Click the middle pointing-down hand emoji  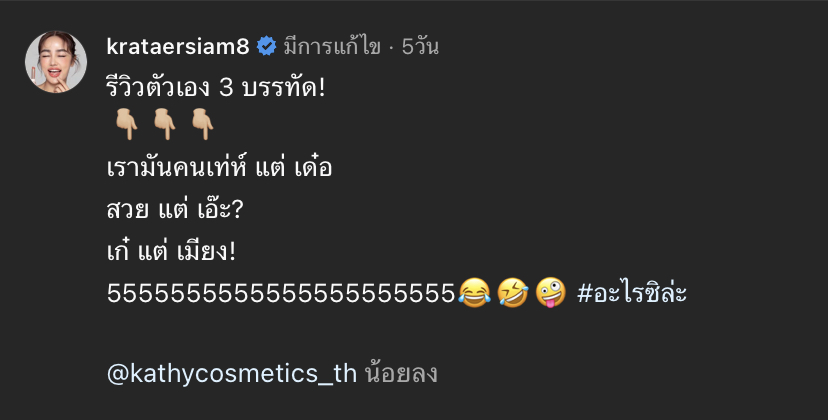click(x=165, y=124)
